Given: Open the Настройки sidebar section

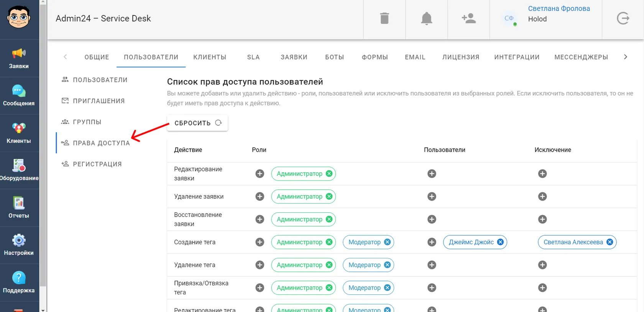Looking at the screenshot, I should 19,245.
